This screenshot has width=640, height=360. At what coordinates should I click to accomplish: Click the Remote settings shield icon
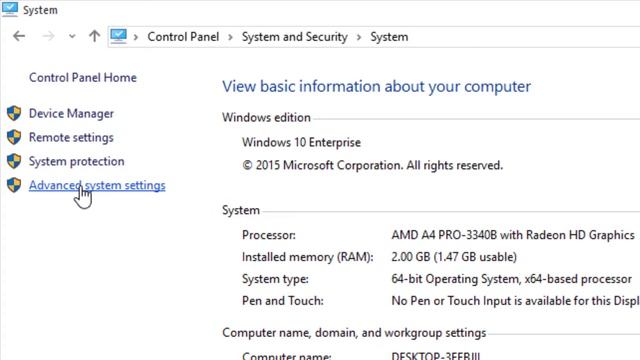tap(14, 137)
